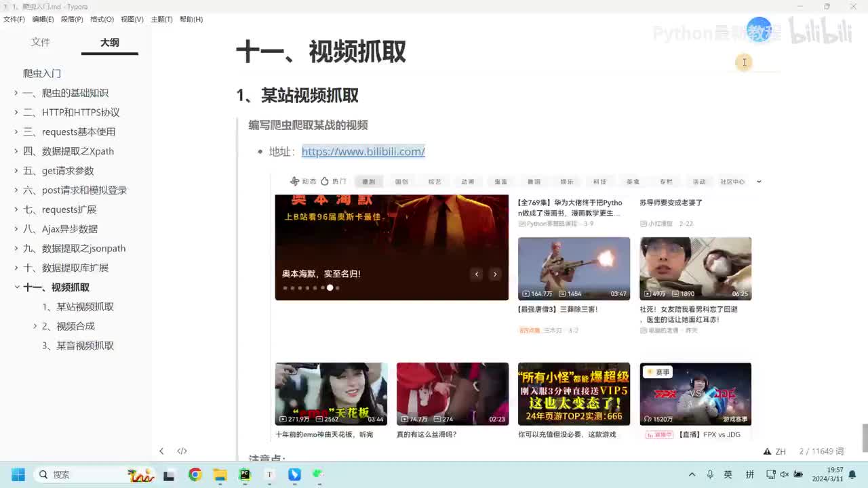Open the https://www.bilibili.com/ link
The height and width of the screenshot is (488, 868).
point(363,151)
